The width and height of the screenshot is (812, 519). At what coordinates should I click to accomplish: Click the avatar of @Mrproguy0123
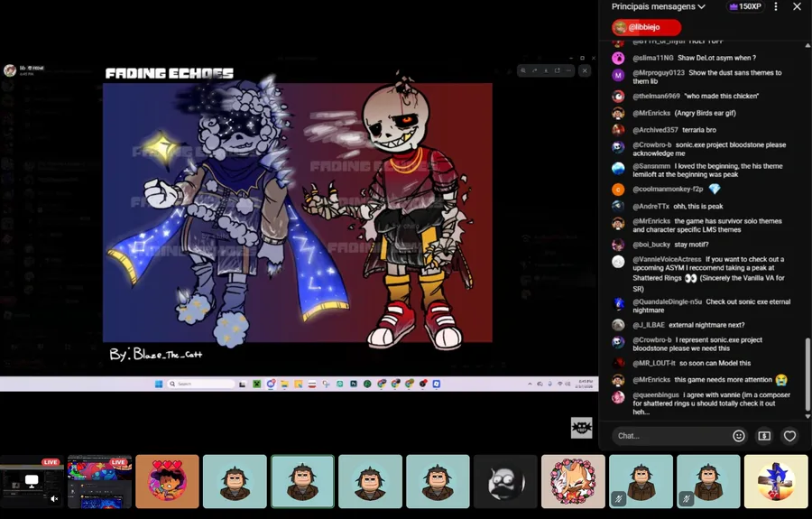pyautogui.click(x=618, y=75)
